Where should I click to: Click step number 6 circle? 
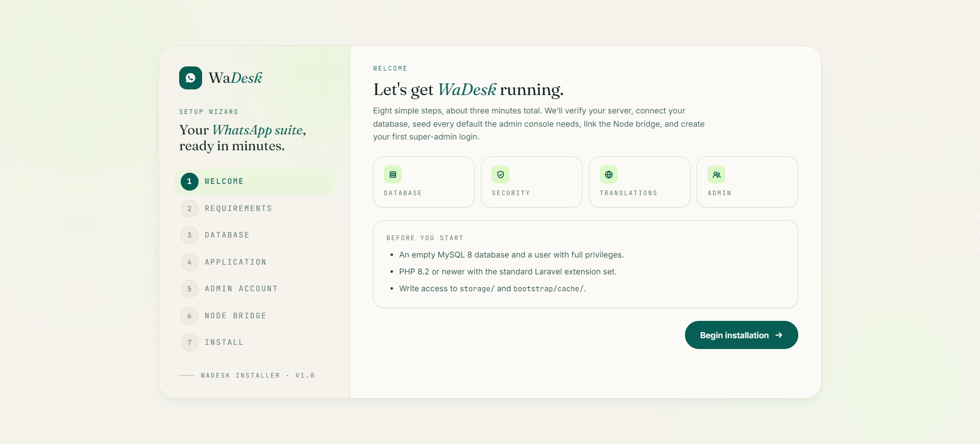[x=189, y=316]
